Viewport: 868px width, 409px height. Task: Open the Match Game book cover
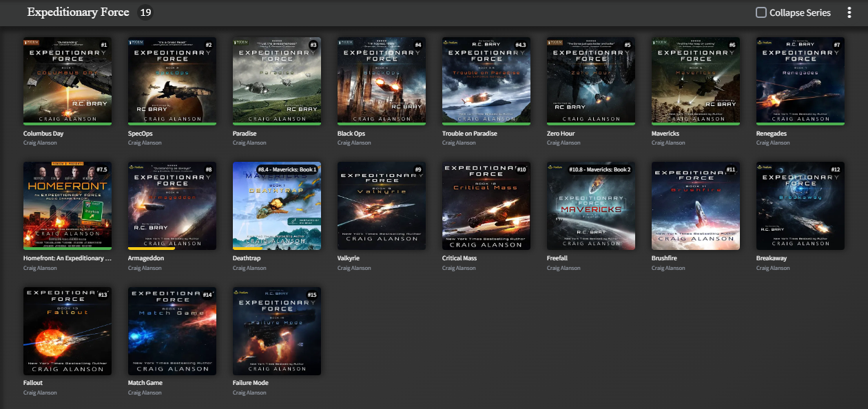[x=172, y=331]
